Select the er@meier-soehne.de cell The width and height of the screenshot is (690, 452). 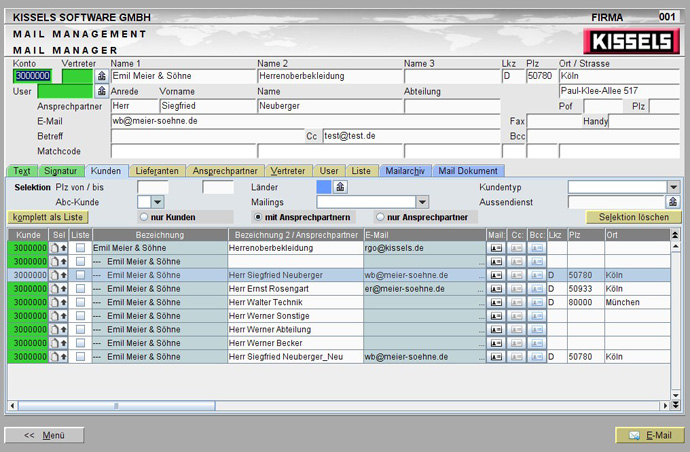(425, 289)
